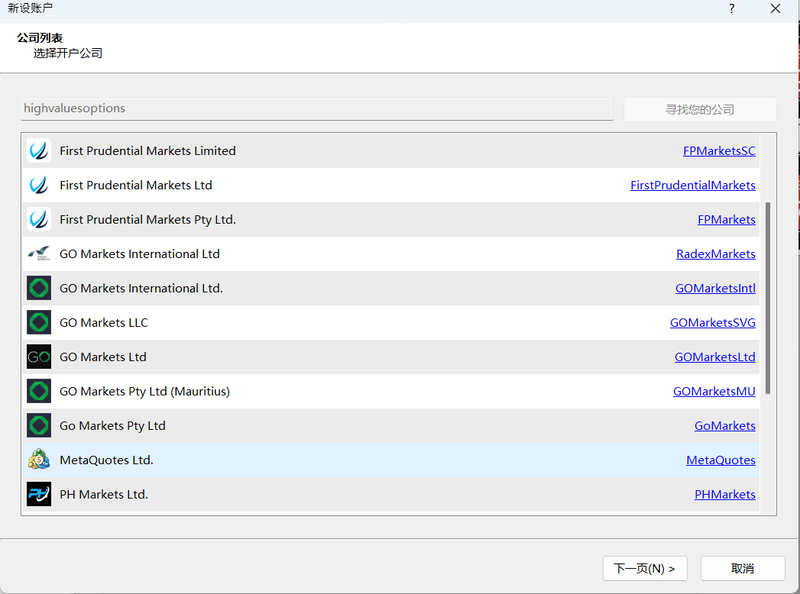Select GO Markets Pty Ltd (Mauritius) name text
This screenshot has height=594, width=800.
click(x=144, y=392)
